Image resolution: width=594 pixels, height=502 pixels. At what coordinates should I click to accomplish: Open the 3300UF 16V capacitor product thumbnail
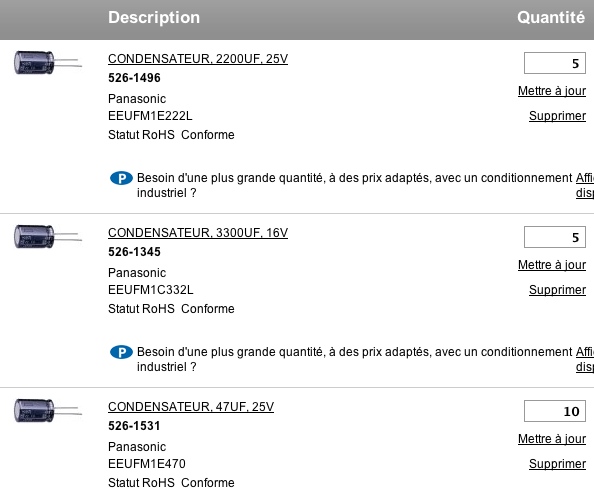coord(48,236)
